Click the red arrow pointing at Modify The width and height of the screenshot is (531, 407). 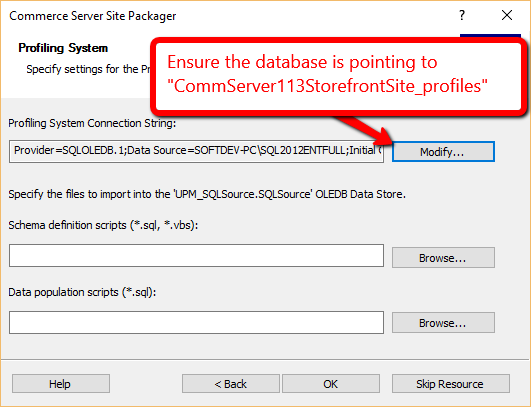pos(364,130)
